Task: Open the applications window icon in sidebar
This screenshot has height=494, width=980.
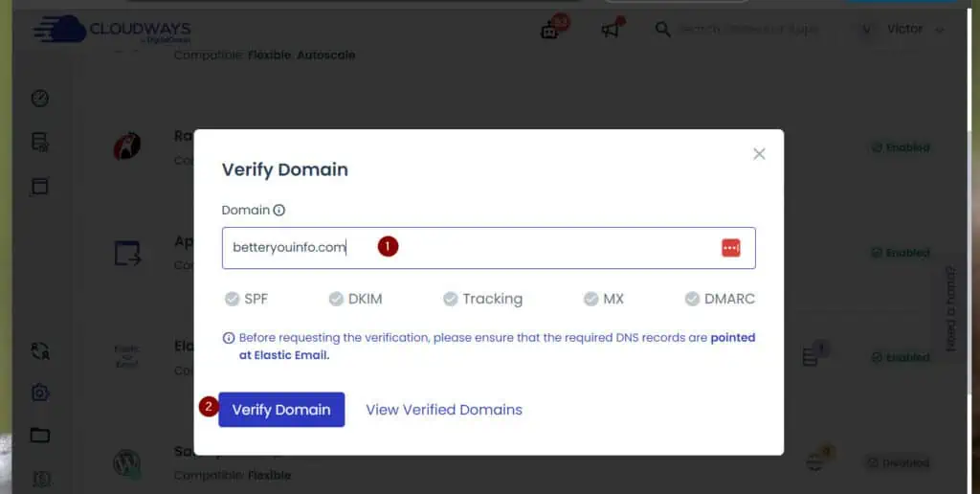Action: click(40, 187)
